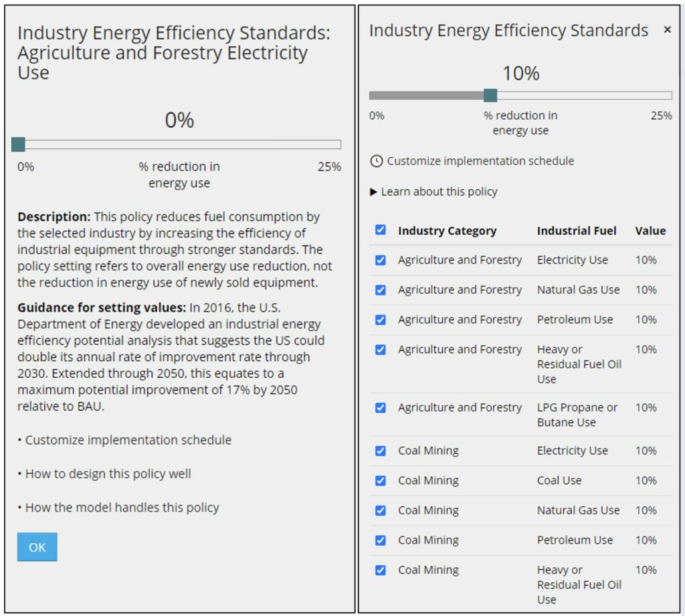Screen dimensions: 685x616
Task: Click the Industrial Fuel column header
Action: pos(577,231)
